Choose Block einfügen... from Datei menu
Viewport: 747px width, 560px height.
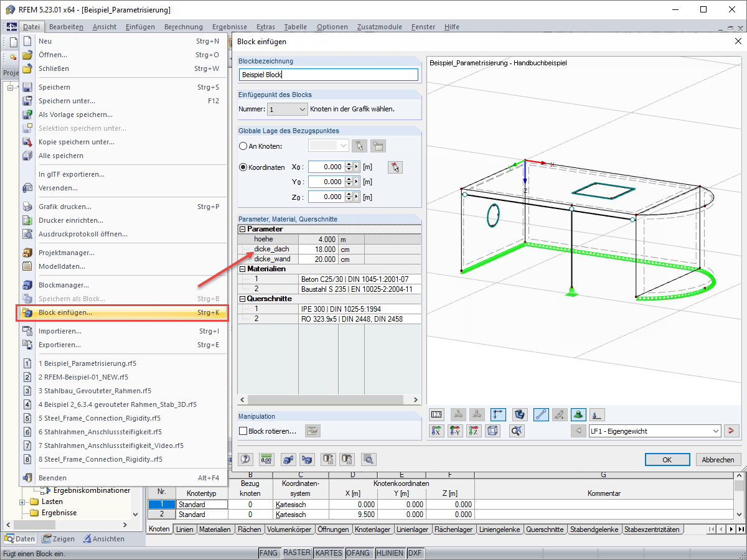[x=124, y=312]
